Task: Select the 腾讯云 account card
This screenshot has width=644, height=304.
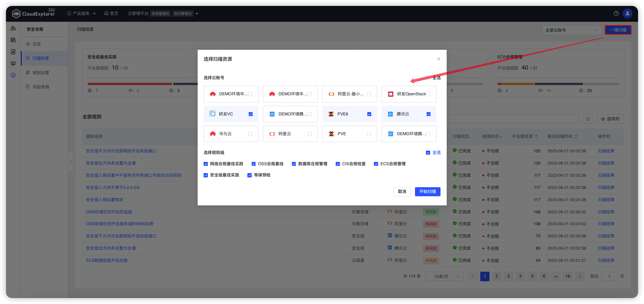Action: point(409,114)
